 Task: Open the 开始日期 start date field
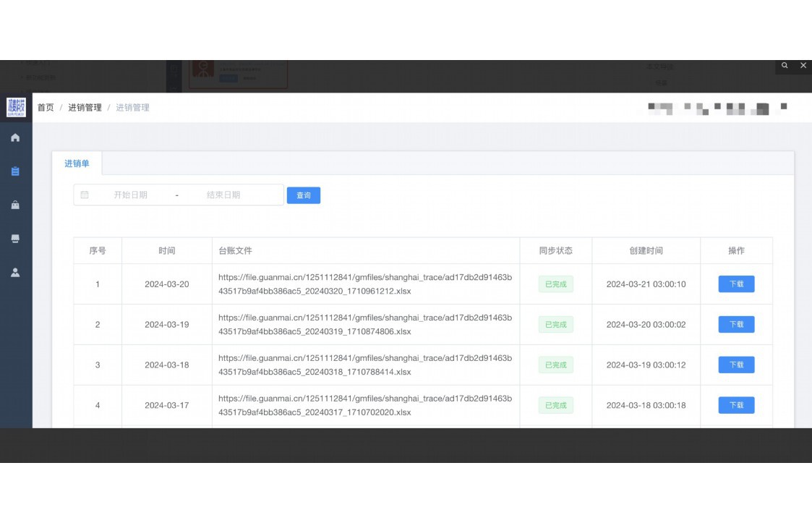[130, 195]
